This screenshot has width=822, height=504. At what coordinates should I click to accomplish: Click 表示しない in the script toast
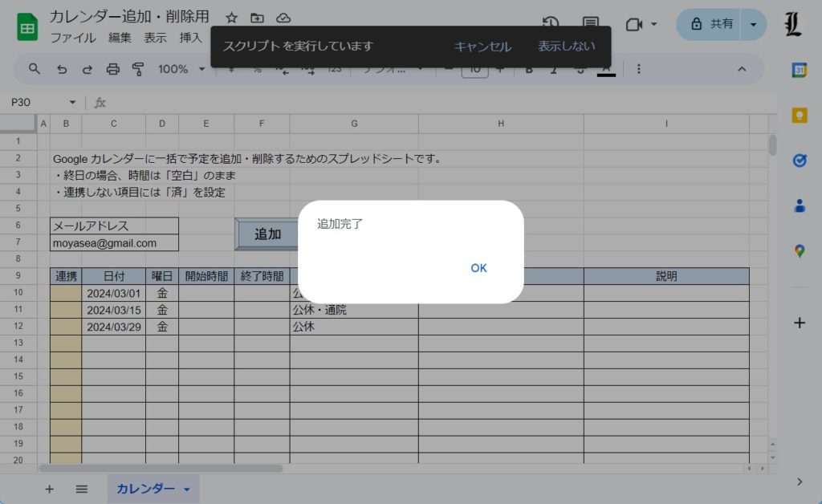click(567, 47)
